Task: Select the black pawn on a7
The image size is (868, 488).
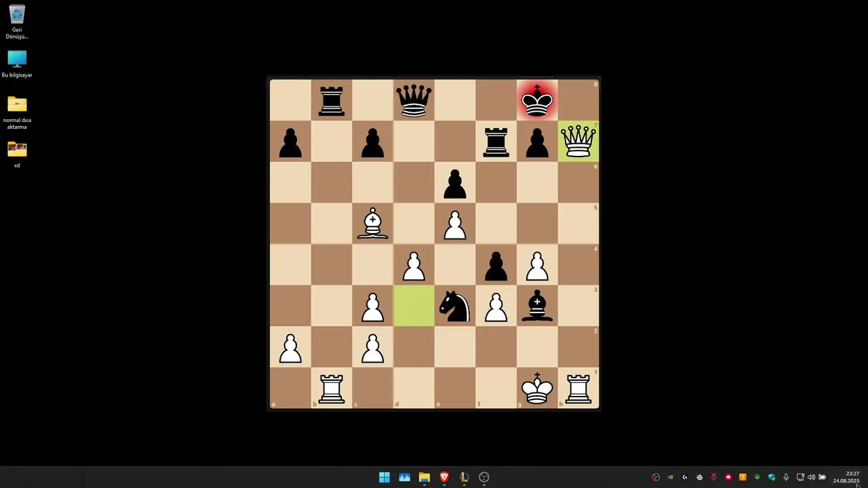Action: (290, 142)
